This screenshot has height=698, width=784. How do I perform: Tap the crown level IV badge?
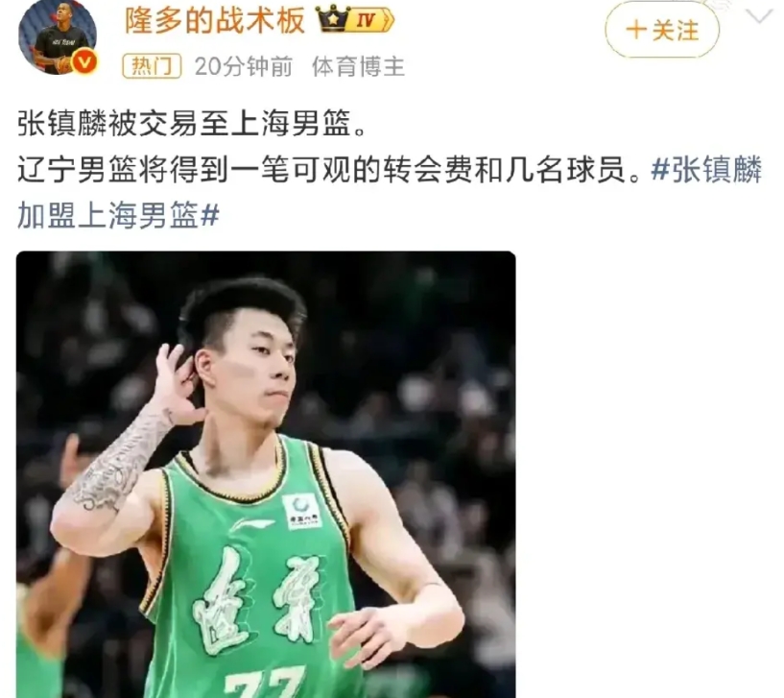[355, 20]
